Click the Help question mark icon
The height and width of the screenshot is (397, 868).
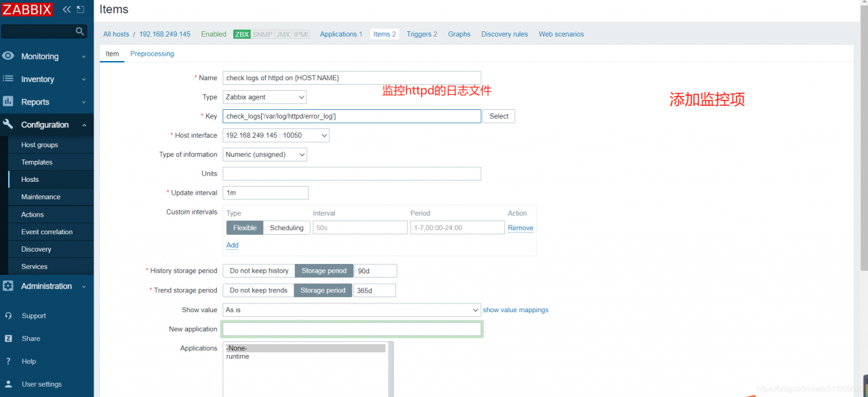coord(8,361)
